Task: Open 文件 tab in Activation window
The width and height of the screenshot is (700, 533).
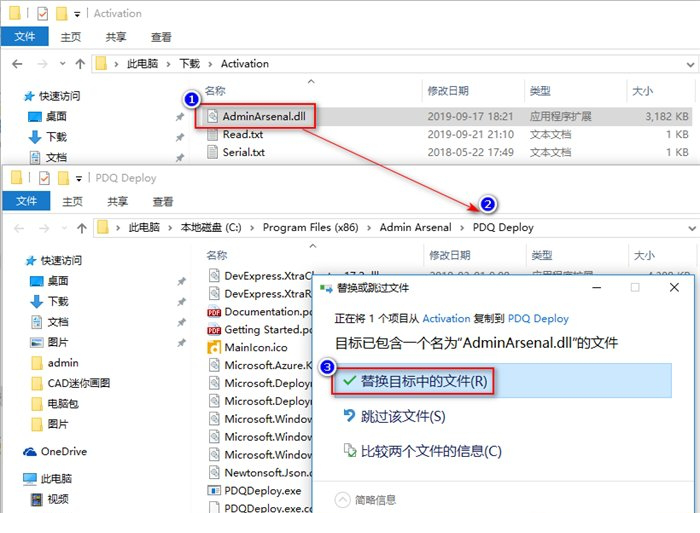Action: 25,36
